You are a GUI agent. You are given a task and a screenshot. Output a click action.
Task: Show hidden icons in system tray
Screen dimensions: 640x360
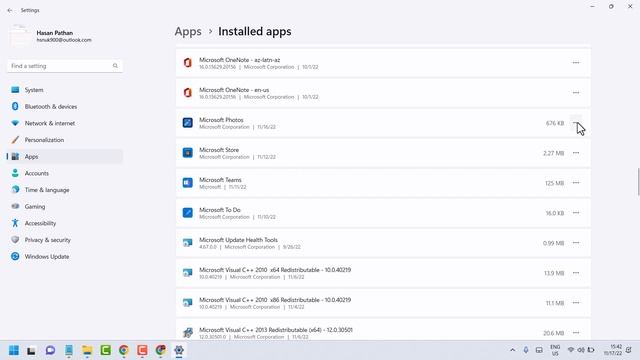pyautogui.click(x=513, y=350)
